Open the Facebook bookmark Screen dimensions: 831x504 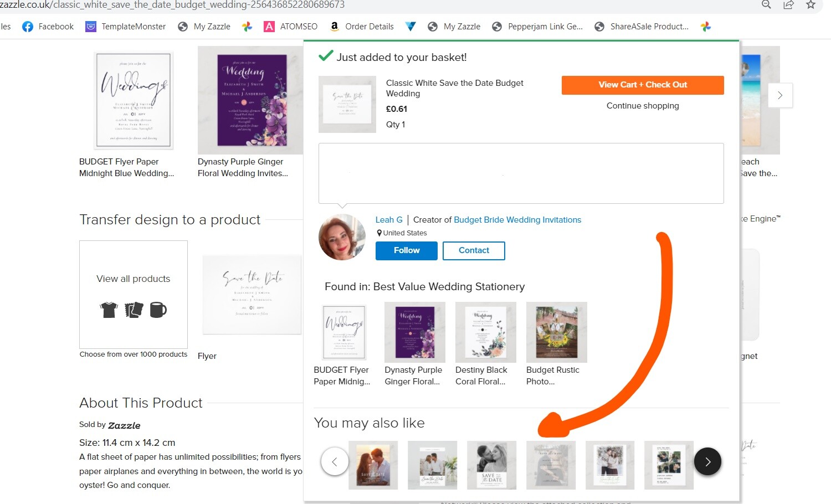click(x=48, y=27)
